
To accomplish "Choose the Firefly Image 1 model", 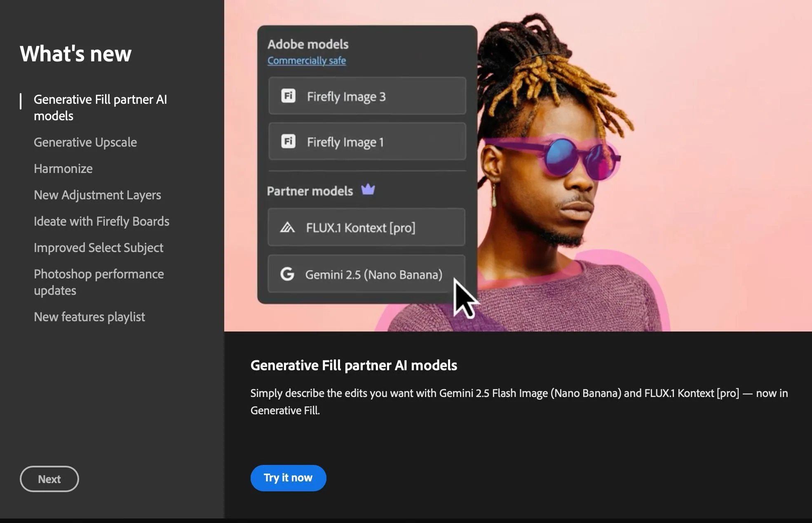I will (x=367, y=141).
